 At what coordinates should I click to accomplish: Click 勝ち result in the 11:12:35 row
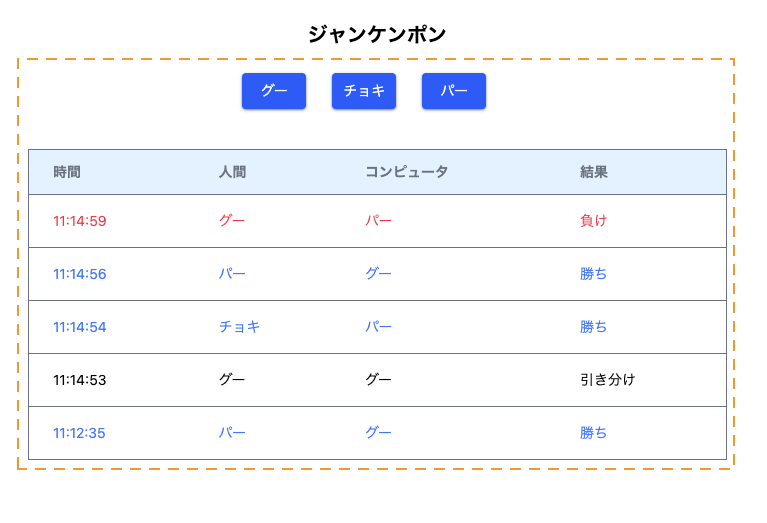pyautogui.click(x=593, y=433)
